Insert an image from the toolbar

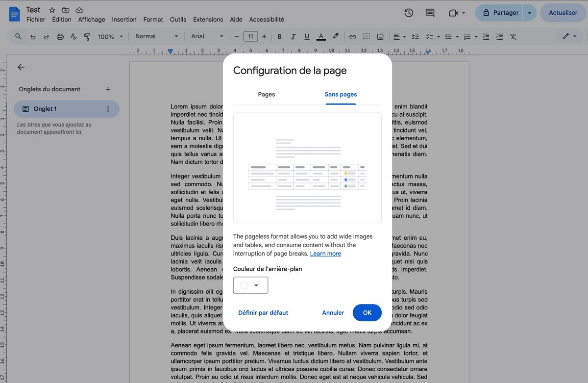coord(380,36)
